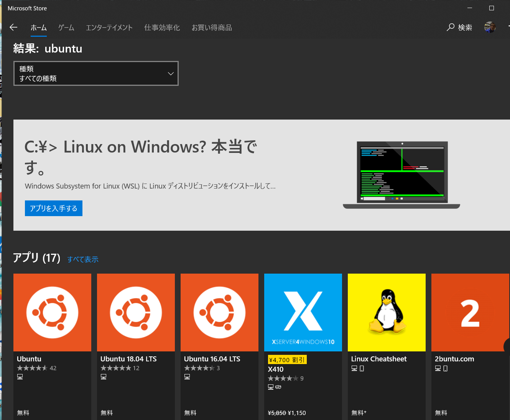Open search via magnifier icon
The width and height of the screenshot is (510, 420).
pyautogui.click(x=451, y=27)
